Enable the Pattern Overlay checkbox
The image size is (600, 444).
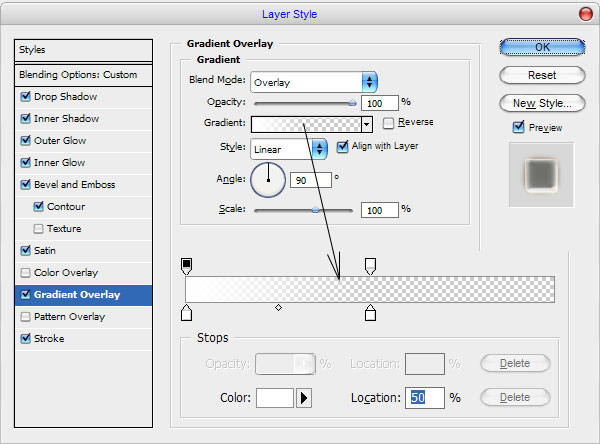click(x=26, y=317)
